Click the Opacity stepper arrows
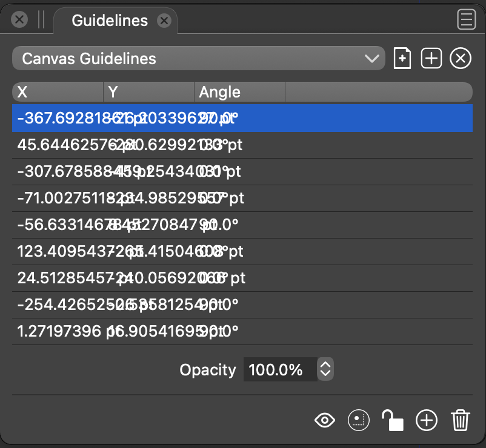This screenshot has height=448, width=486. click(325, 369)
